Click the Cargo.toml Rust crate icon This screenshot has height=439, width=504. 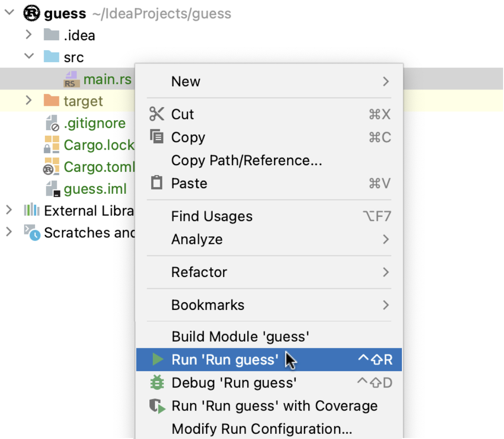click(51, 167)
